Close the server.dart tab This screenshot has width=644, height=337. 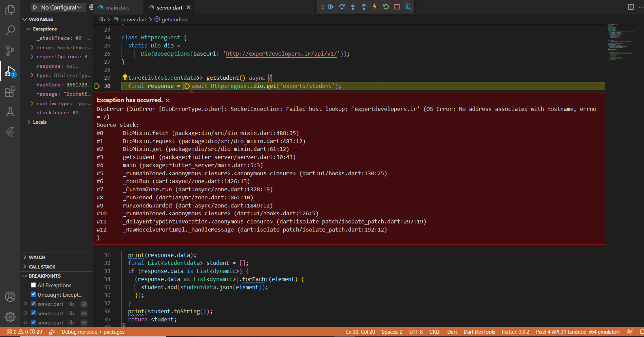coord(189,7)
